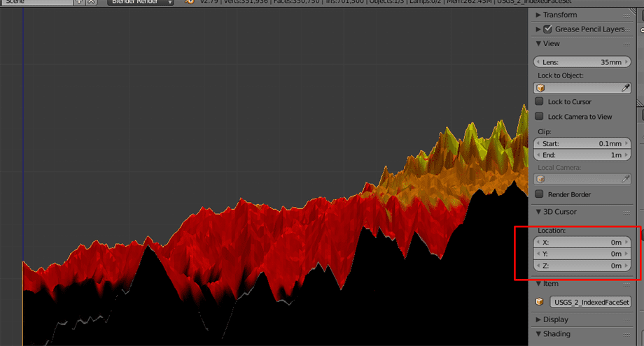
Task: Expand the Transform panel
Action: [538, 15]
